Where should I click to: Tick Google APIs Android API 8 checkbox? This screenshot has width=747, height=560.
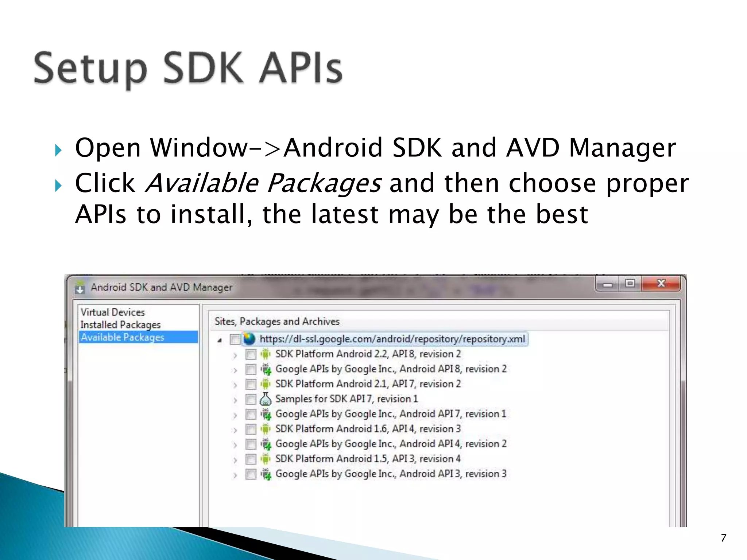click(251, 369)
